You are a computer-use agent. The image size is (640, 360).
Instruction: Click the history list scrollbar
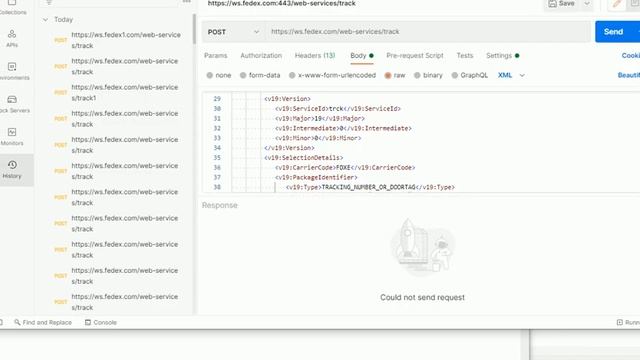(x=194, y=29)
